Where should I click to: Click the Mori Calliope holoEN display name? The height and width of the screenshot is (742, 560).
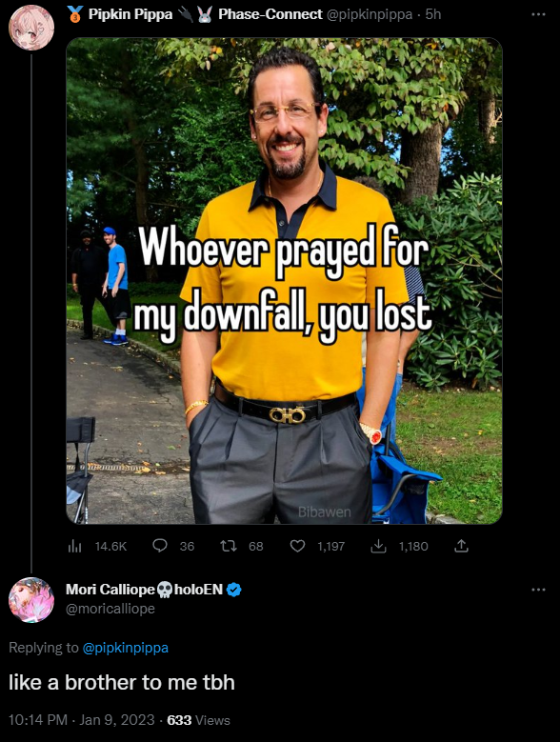(144, 590)
